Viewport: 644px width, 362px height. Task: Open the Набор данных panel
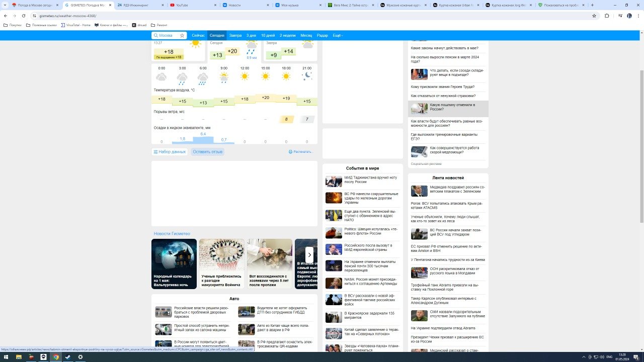(x=170, y=151)
